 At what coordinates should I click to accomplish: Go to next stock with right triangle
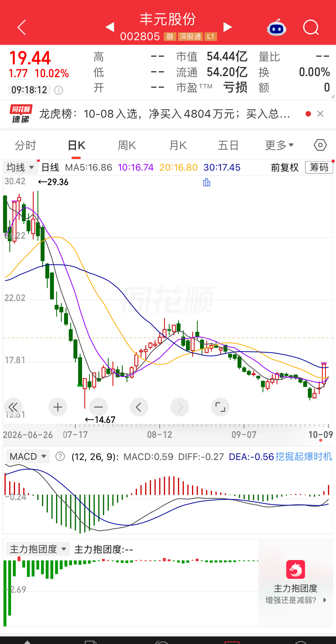pyautogui.click(x=228, y=27)
